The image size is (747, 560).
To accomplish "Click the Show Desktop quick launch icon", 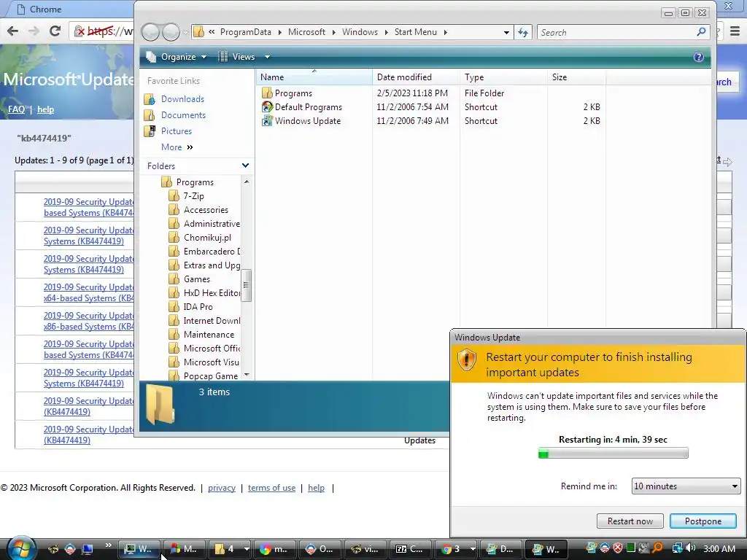I will pyautogui.click(x=88, y=549).
